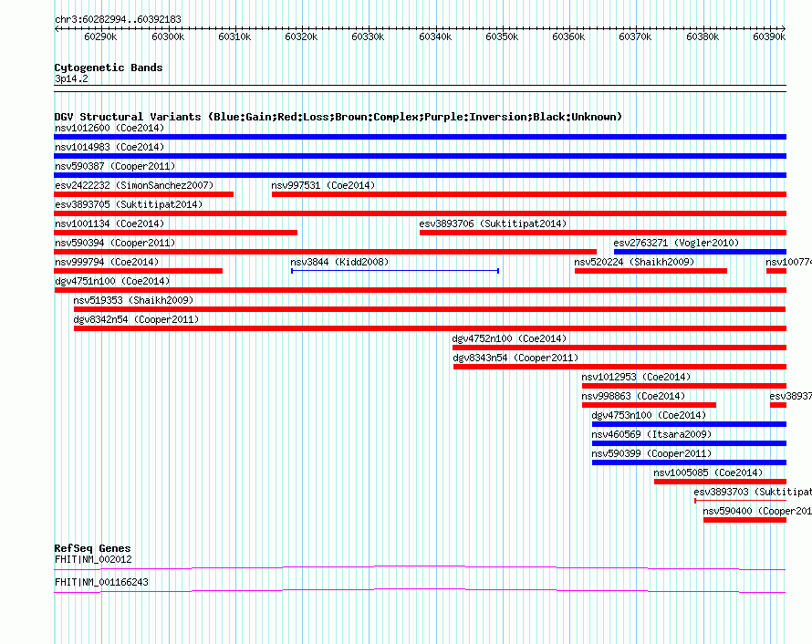Click the Cytogenetic Bands track title
Image resolution: width=812 pixels, height=644 pixels.
click(109, 68)
